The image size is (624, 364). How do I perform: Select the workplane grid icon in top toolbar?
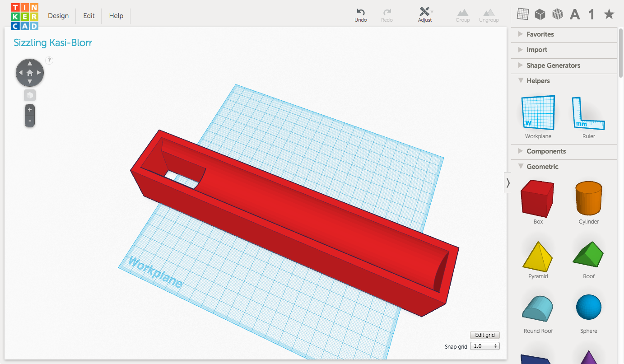pos(522,14)
